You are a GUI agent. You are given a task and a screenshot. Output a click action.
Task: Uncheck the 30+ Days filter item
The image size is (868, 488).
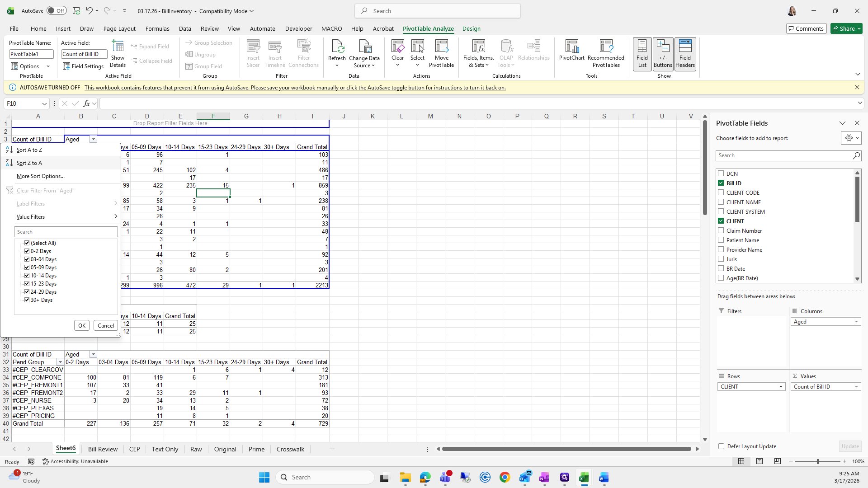27,300
